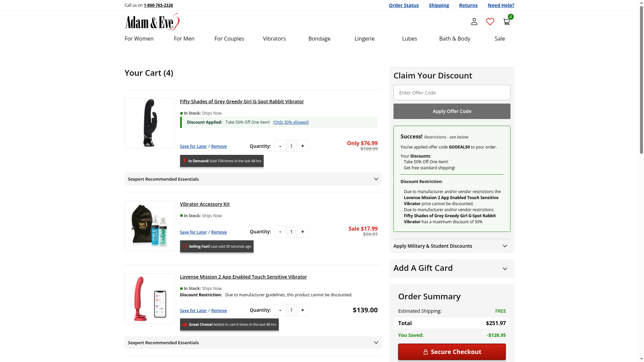Image resolution: width=644 pixels, height=362 pixels.
Task: Click the Enter Offer Code field
Action: click(x=451, y=93)
